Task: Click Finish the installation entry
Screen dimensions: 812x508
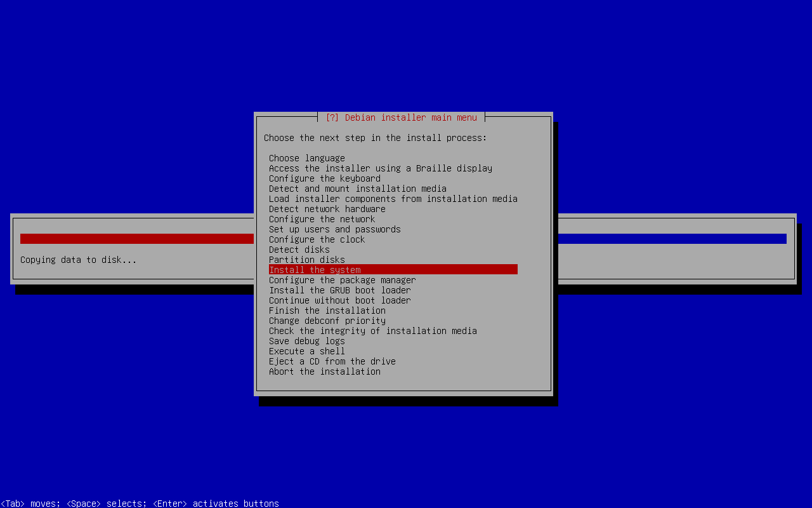Action: pyautogui.click(x=327, y=311)
